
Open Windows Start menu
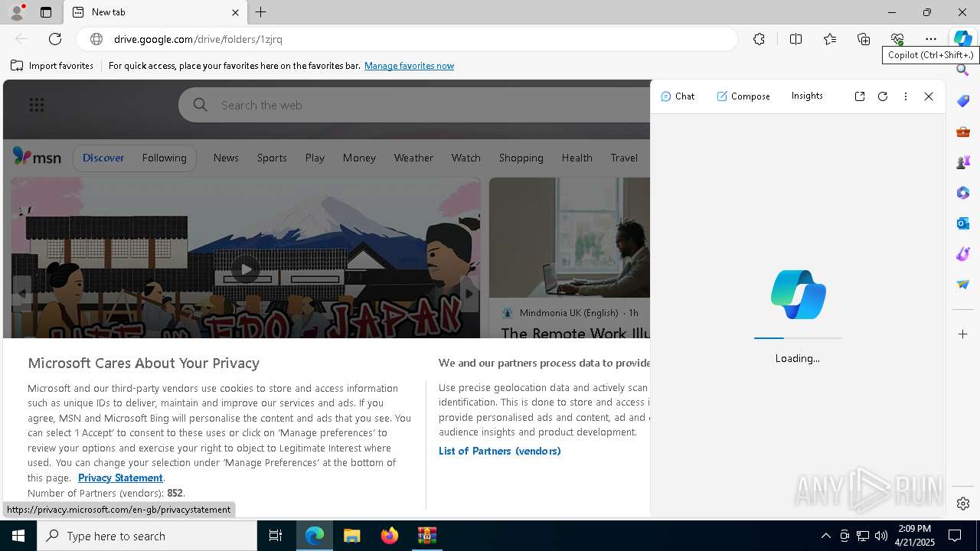click(x=18, y=536)
